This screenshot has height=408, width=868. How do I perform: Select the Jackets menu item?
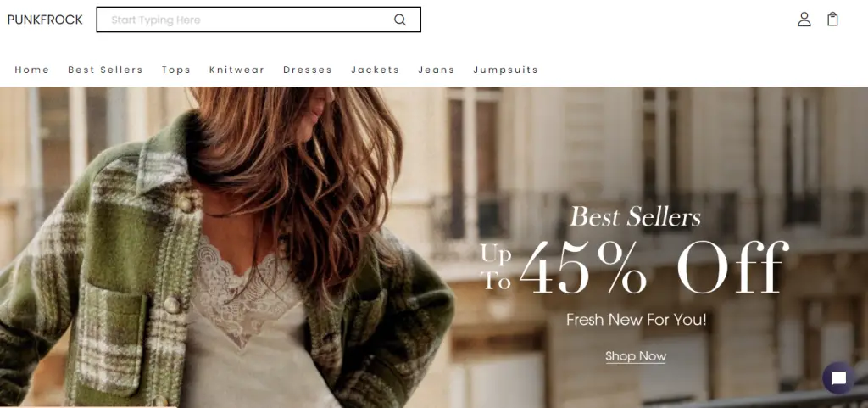pyautogui.click(x=375, y=70)
